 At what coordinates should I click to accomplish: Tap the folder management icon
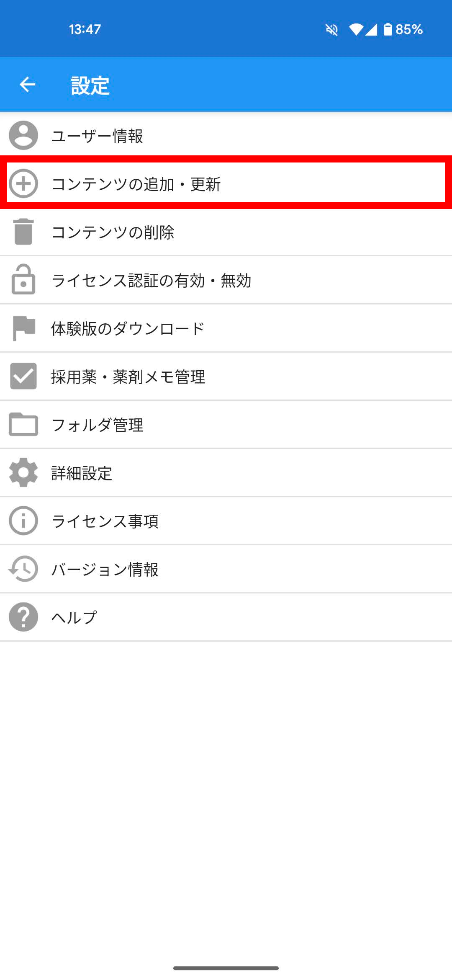(x=23, y=424)
